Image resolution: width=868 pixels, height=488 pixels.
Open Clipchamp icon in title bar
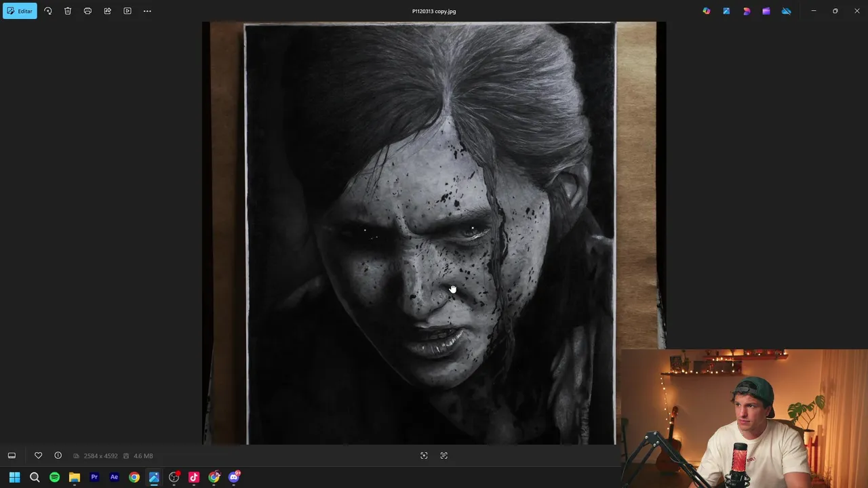point(766,11)
